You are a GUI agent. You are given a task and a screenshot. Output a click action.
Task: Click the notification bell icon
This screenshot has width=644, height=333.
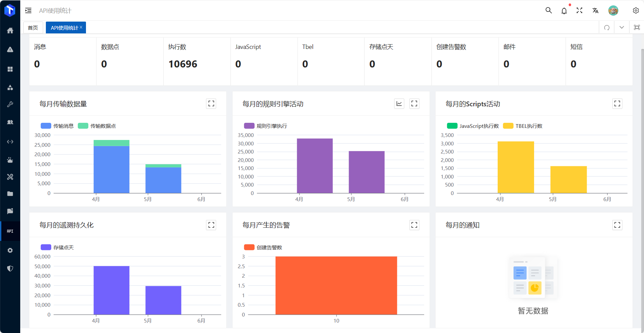click(563, 10)
